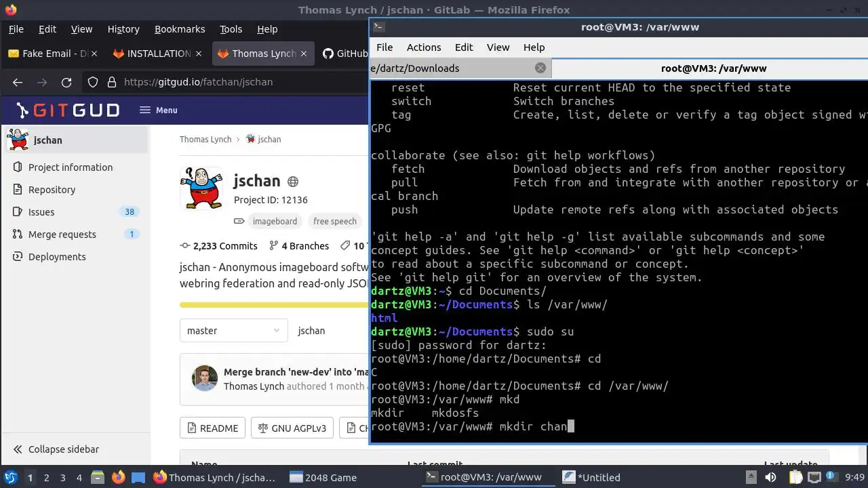Click the free speech topic tag
The image size is (868, 488).
pos(335,221)
